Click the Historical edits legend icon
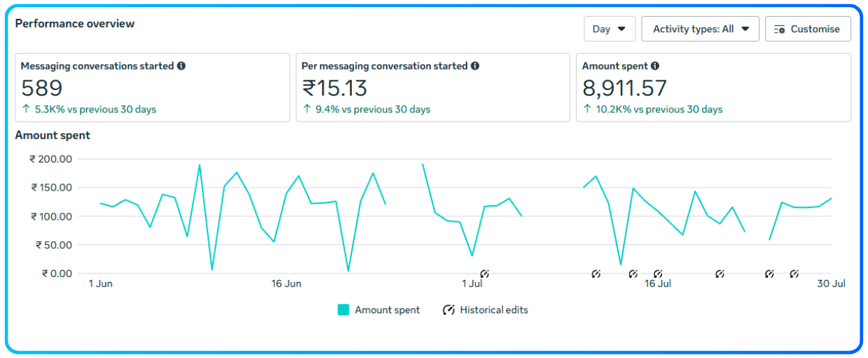This screenshot has height=358, width=868. (x=449, y=310)
